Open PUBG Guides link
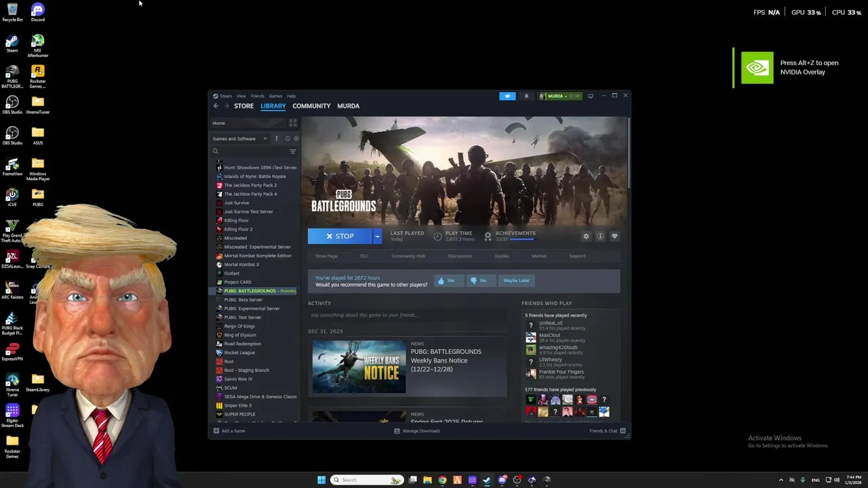This screenshot has width=868, height=488. 502,256
